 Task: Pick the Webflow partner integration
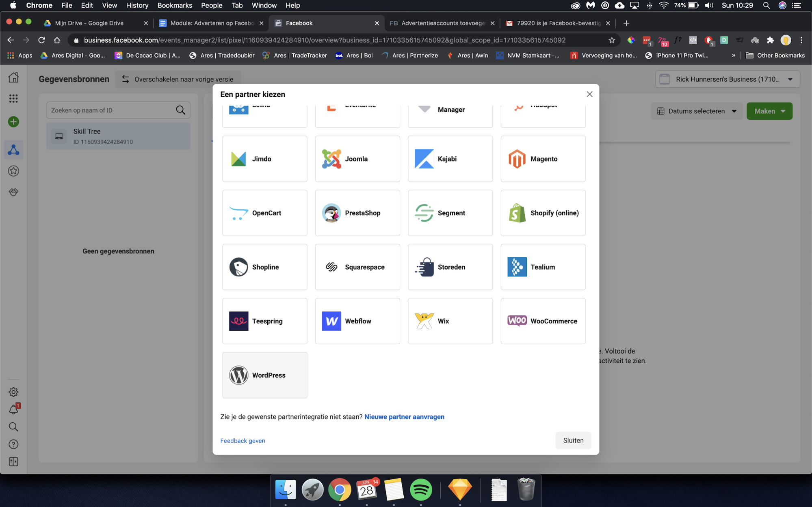coord(357,321)
